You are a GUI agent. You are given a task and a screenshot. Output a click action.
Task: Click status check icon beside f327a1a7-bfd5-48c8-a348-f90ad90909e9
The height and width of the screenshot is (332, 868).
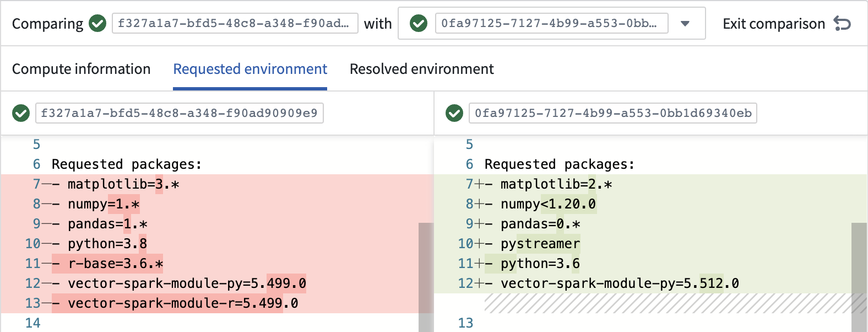(21, 113)
